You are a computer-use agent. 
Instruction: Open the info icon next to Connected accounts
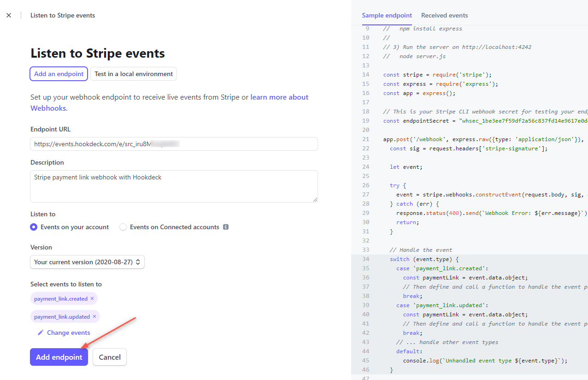click(x=226, y=227)
